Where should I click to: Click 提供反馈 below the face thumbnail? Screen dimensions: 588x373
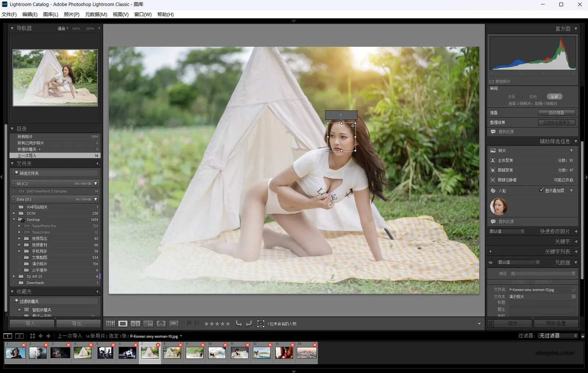tap(506, 222)
